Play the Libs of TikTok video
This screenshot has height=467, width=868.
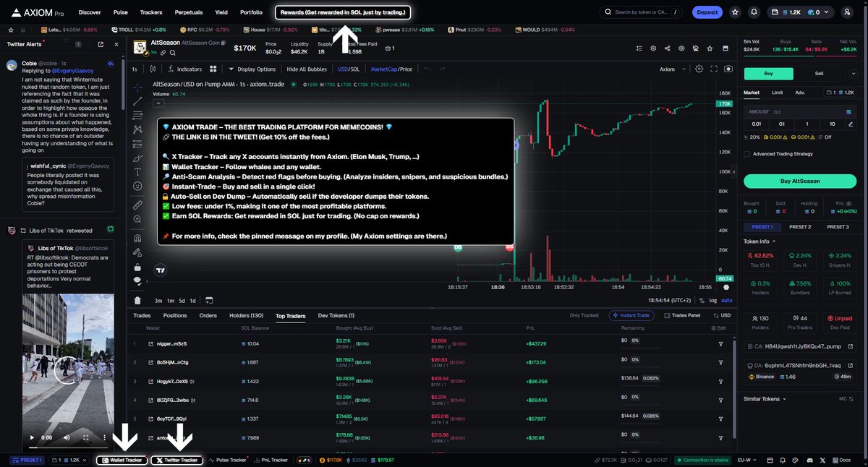[31, 438]
